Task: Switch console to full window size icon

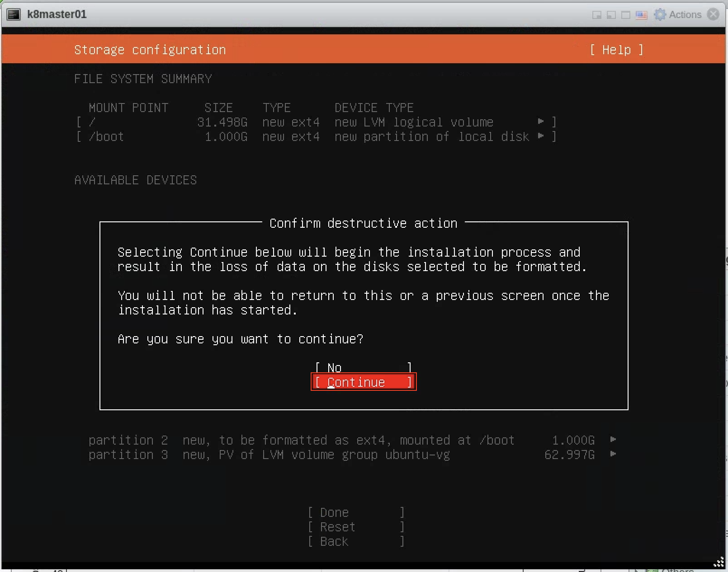Action: click(626, 15)
